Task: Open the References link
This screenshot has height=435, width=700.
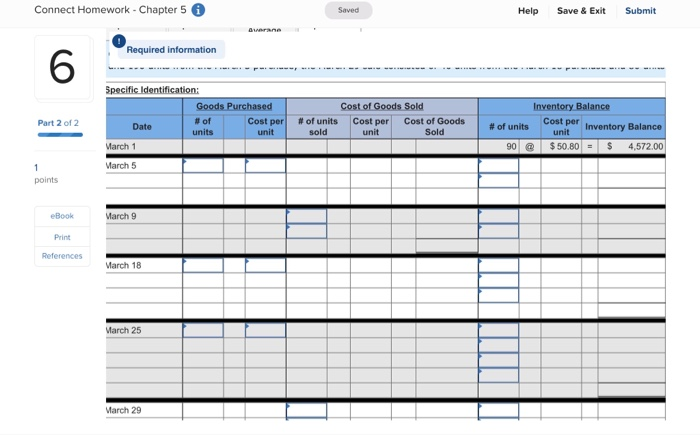Action: tap(62, 256)
